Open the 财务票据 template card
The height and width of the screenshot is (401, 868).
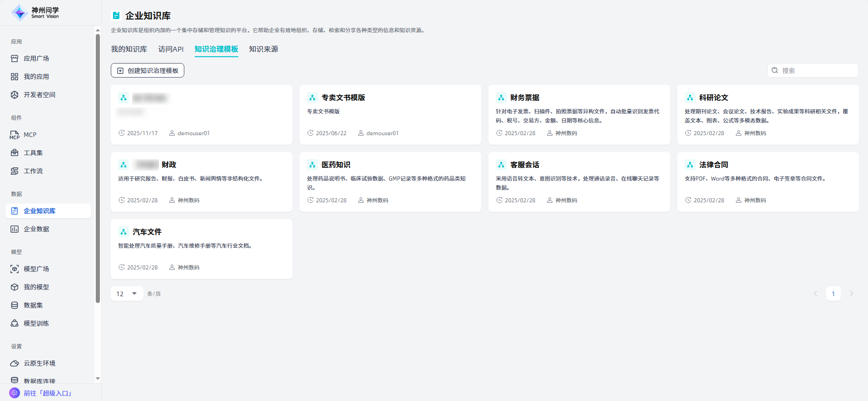(579, 115)
